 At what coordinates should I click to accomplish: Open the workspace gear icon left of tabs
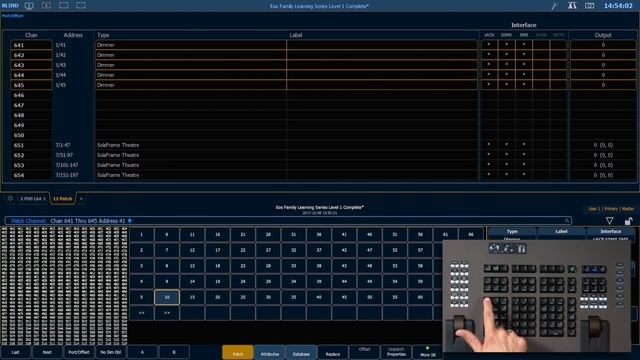click(x=10, y=199)
